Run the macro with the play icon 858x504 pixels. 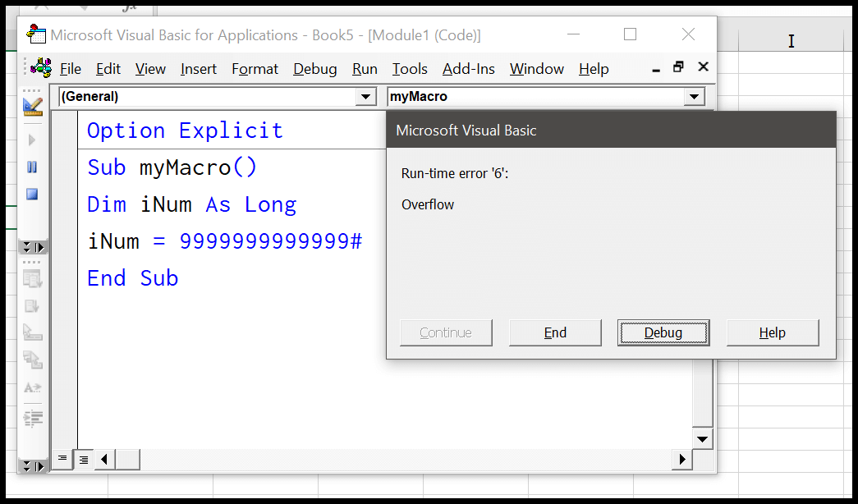(x=33, y=140)
